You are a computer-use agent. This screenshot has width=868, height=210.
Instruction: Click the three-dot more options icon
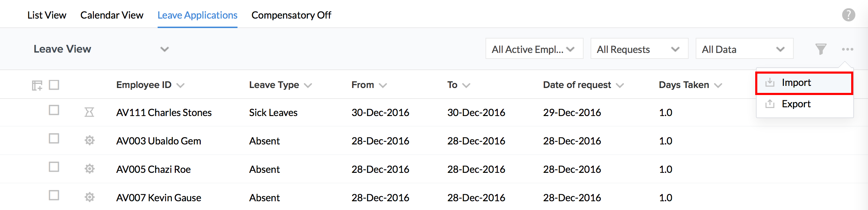click(847, 49)
